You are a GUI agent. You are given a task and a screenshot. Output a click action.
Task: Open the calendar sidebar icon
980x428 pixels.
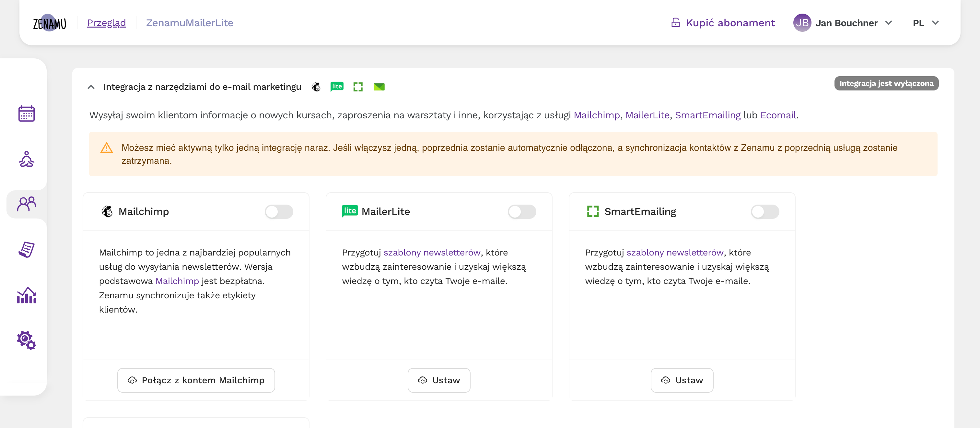click(x=27, y=113)
